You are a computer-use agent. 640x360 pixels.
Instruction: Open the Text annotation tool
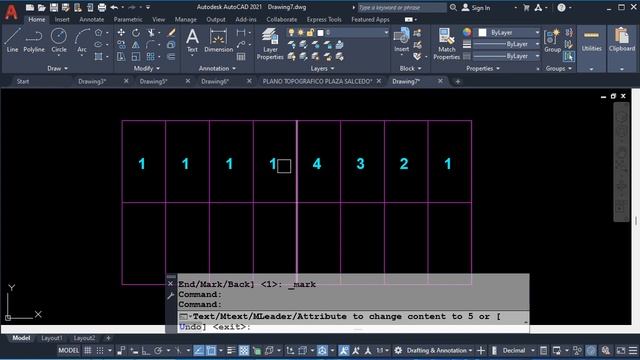(192, 41)
